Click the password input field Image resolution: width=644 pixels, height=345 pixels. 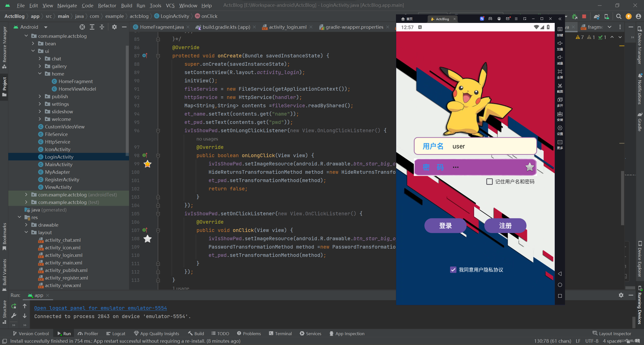point(475,167)
